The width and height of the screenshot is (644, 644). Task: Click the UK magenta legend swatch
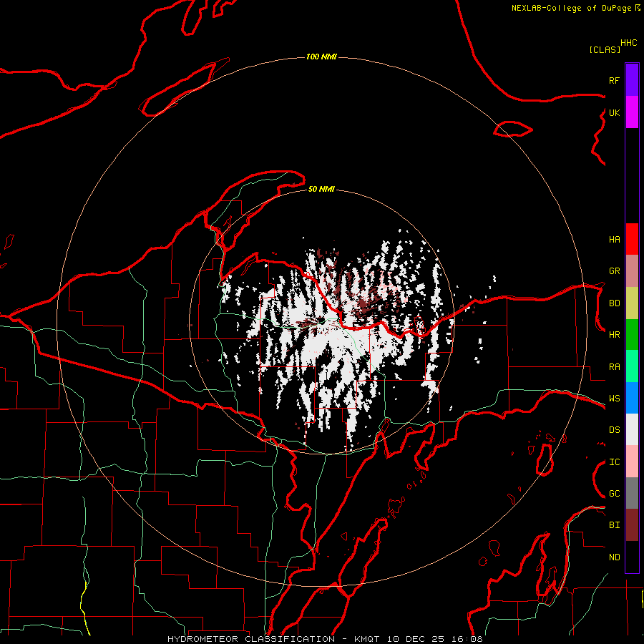click(x=632, y=112)
